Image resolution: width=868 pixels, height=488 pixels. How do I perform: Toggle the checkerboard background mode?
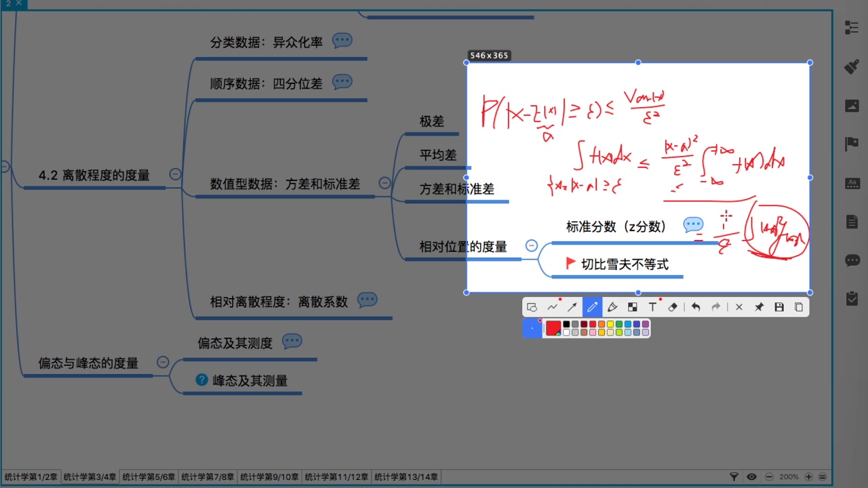coord(632,307)
